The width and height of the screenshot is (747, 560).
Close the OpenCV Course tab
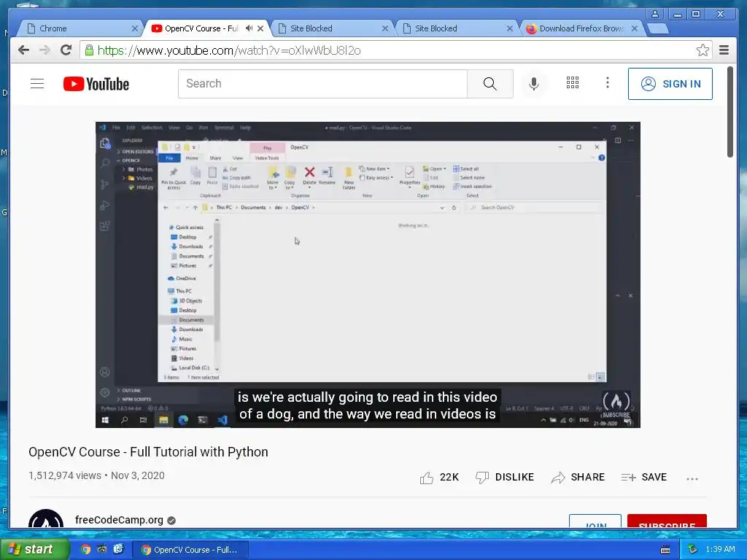[x=260, y=28]
